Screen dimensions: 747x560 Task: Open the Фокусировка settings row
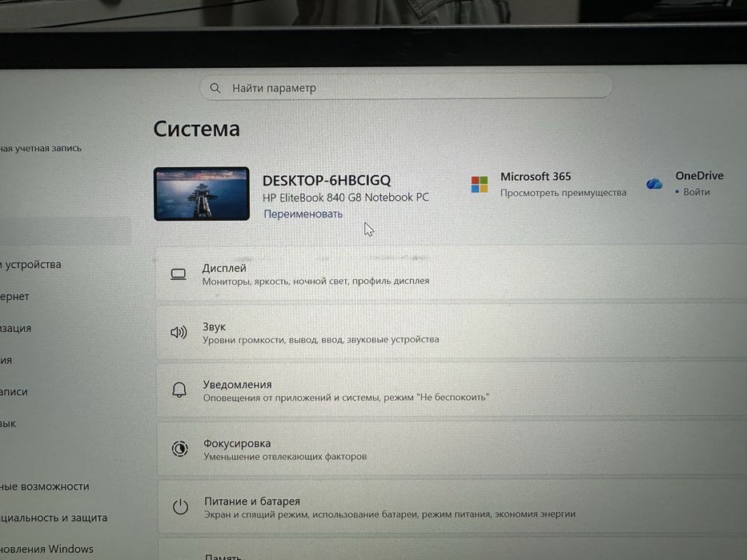click(x=452, y=449)
